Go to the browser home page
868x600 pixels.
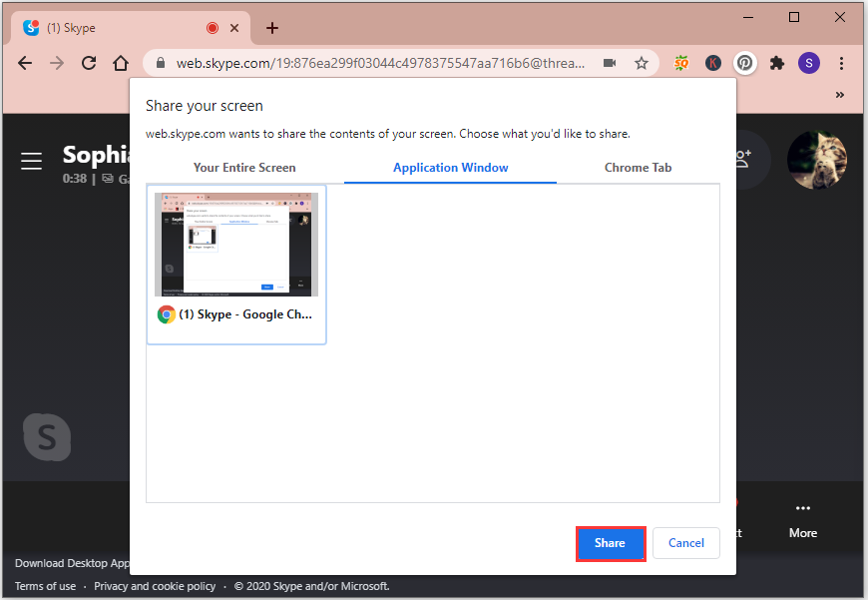(121, 63)
